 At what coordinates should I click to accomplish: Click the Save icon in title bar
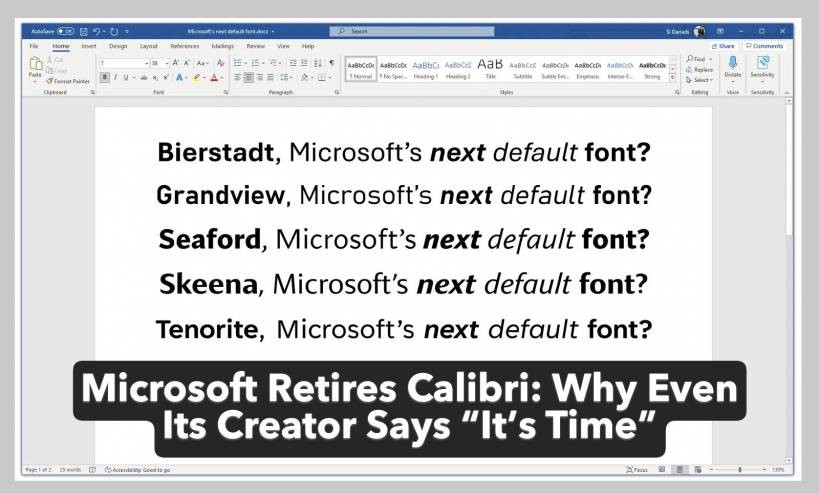83,31
